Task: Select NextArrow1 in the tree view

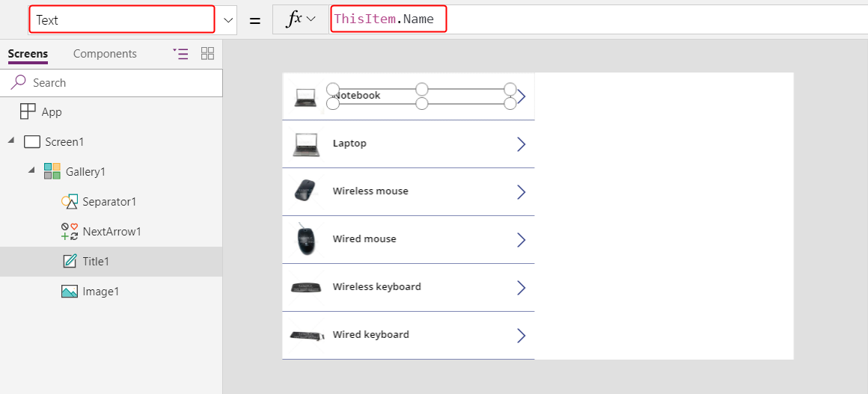Action: tap(111, 231)
